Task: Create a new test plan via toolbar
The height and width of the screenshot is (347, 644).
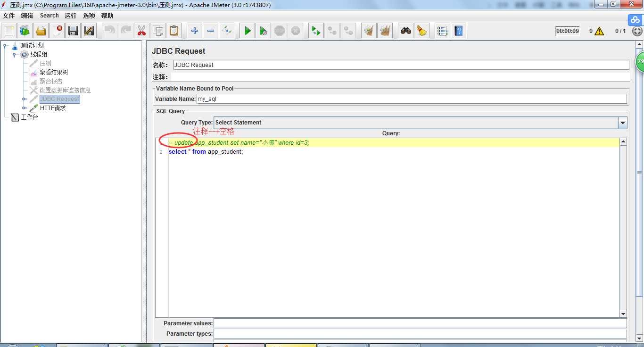Action: pos(9,31)
